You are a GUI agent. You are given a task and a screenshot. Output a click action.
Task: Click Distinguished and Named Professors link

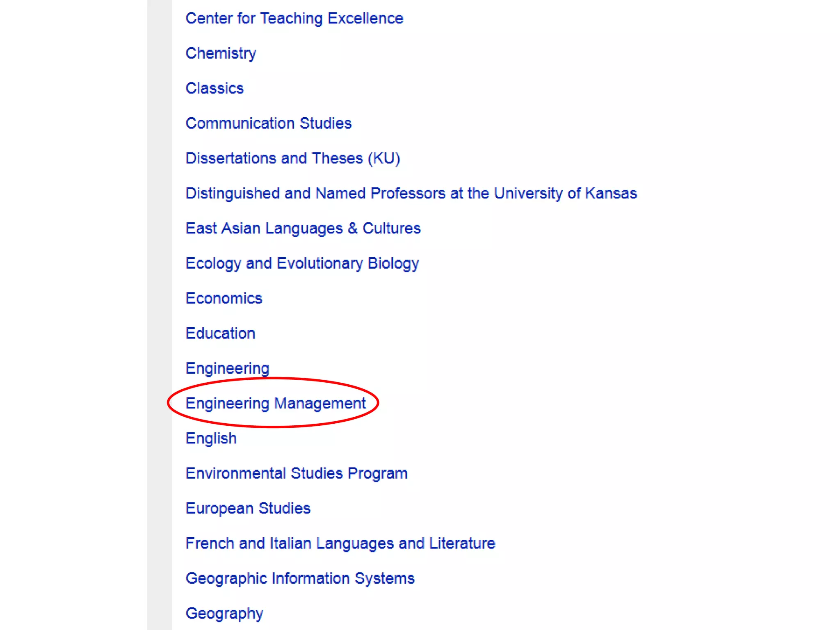[x=411, y=193]
